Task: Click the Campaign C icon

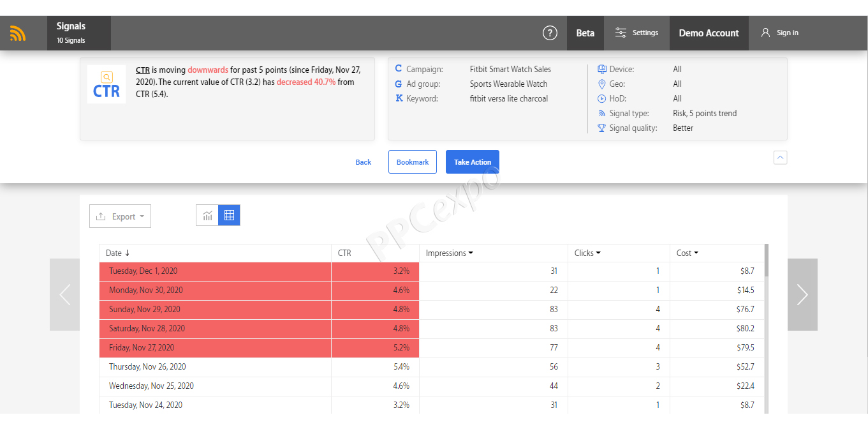Action: coord(399,69)
